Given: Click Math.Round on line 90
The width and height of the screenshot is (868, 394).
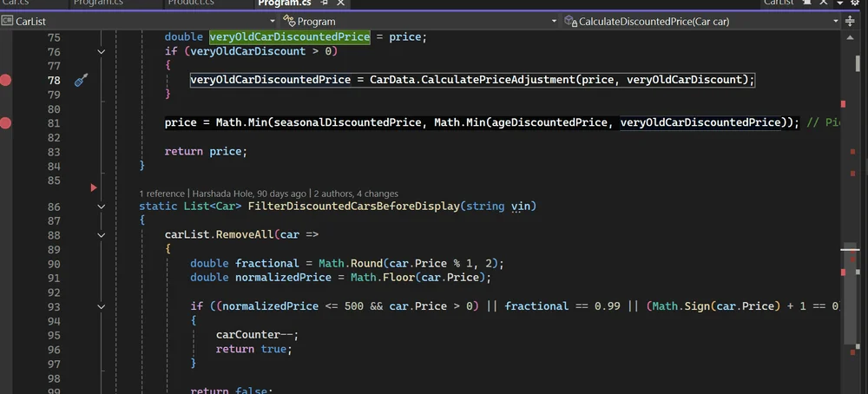Looking at the screenshot, I should 351,264.
